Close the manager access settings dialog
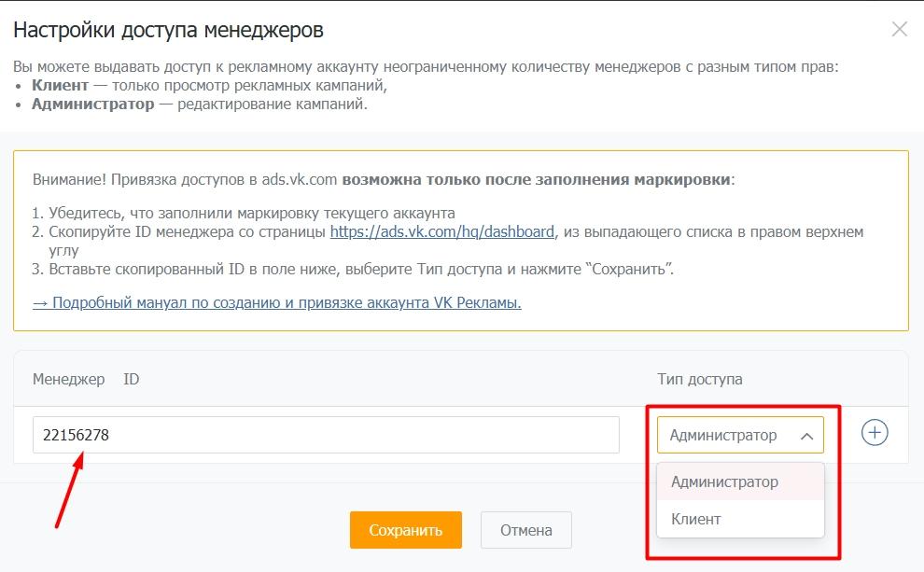This screenshot has height=572, width=924. [899, 30]
